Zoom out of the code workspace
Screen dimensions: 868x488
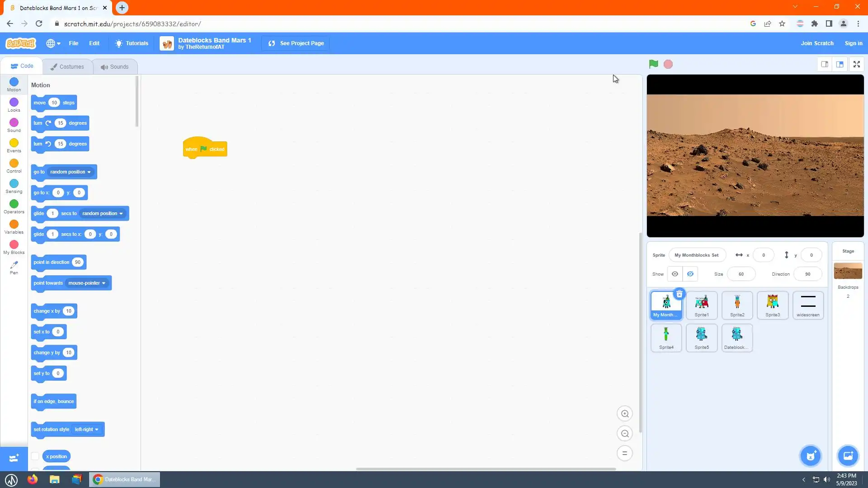tap(625, 434)
